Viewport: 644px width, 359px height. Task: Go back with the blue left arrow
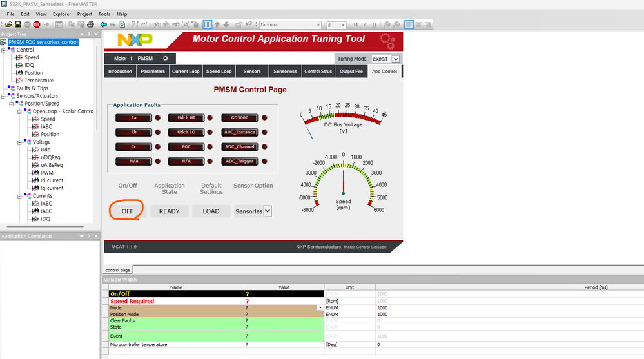[x=104, y=24]
